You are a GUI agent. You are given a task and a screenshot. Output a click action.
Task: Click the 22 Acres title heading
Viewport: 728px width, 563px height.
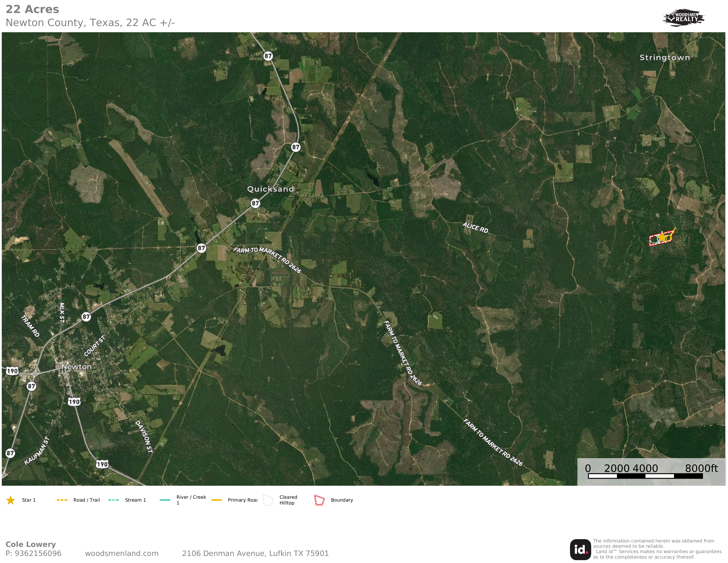click(32, 9)
